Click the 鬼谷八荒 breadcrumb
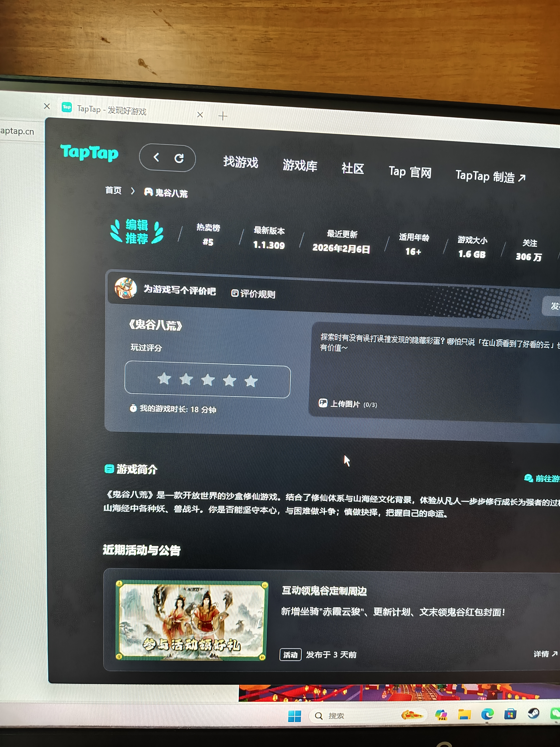 tap(172, 193)
